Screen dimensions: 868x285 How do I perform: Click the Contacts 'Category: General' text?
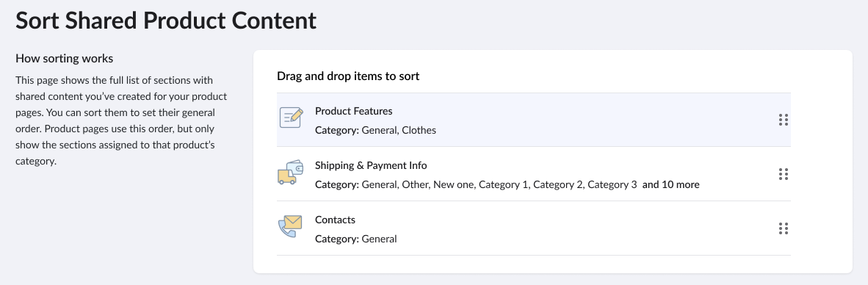(356, 239)
